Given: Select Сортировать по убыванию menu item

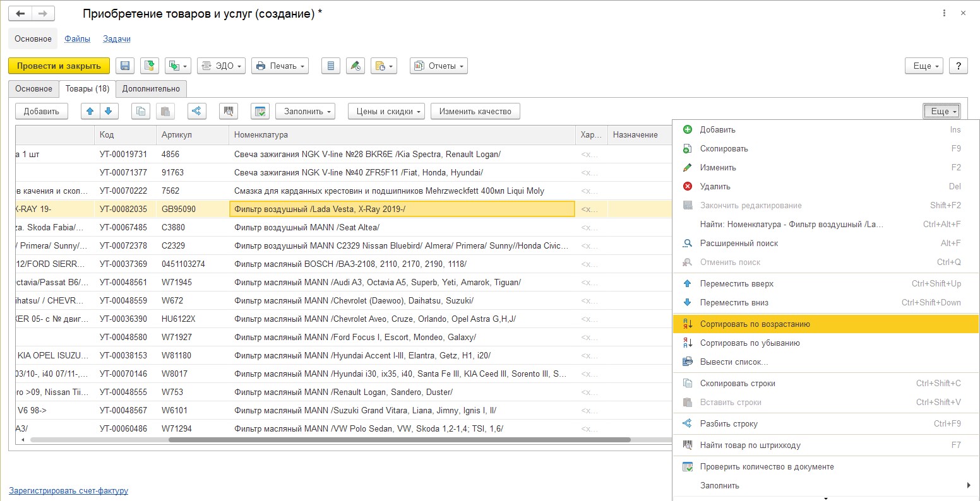Looking at the screenshot, I should 750,343.
